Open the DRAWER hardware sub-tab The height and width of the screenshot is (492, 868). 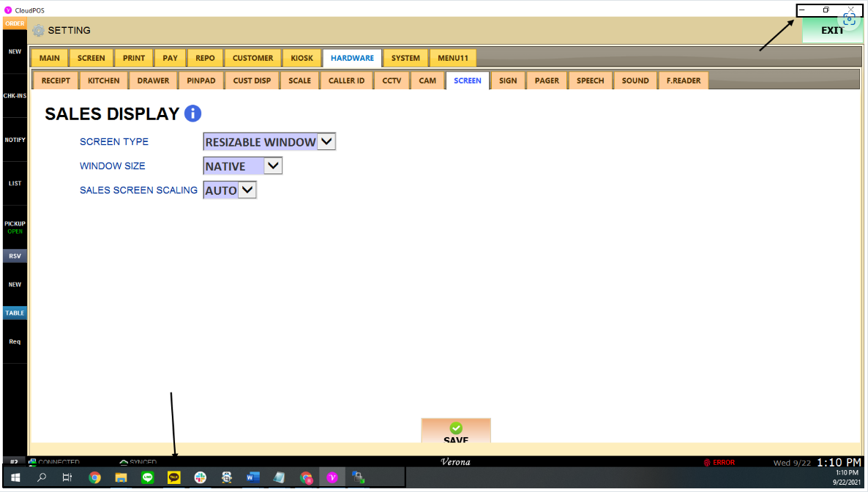coord(154,81)
